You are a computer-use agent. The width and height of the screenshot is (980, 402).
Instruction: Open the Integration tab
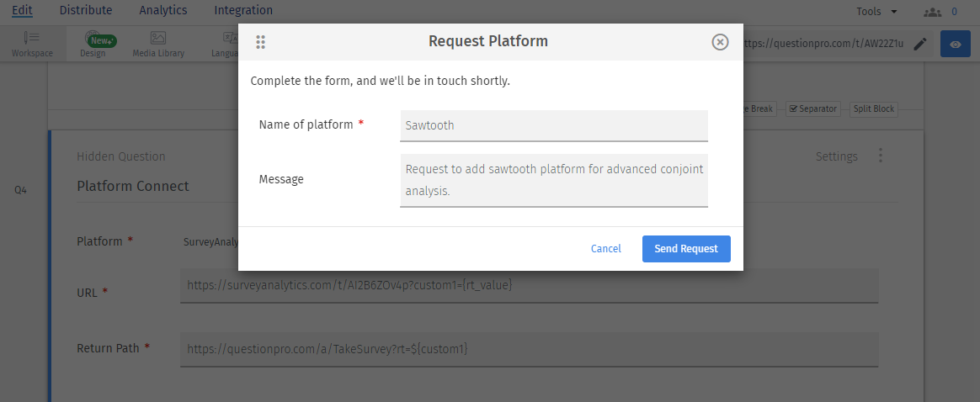click(243, 11)
